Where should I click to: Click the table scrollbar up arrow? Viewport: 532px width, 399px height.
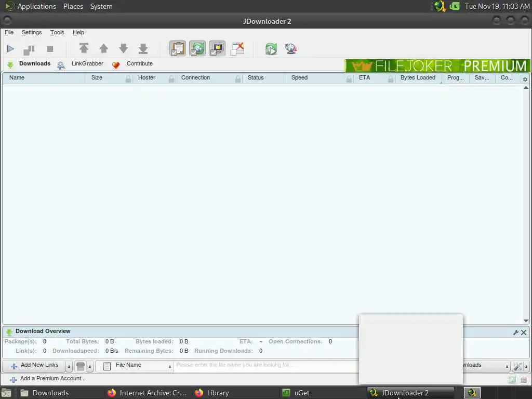526,87
